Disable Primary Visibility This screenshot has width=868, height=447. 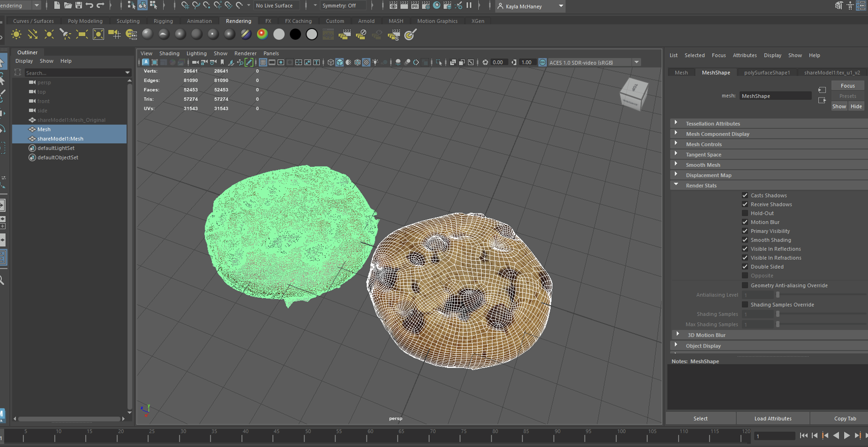click(745, 231)
